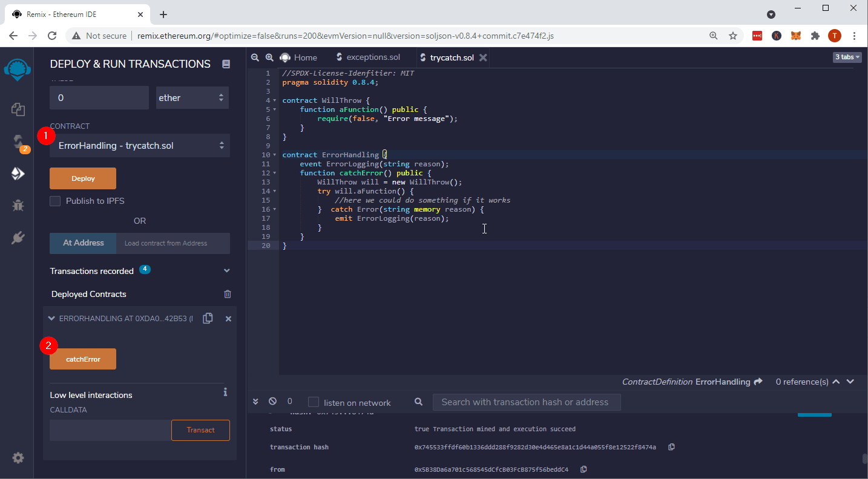This screenshot has width=868, height=479.
Task: Collapse the terminal panel chevrons
Action: pos(255,401)
